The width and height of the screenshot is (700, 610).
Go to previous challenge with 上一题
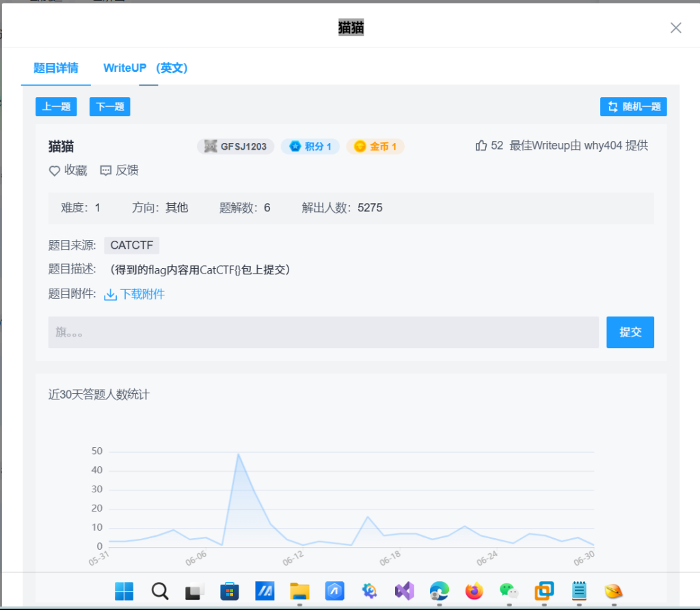56,107
